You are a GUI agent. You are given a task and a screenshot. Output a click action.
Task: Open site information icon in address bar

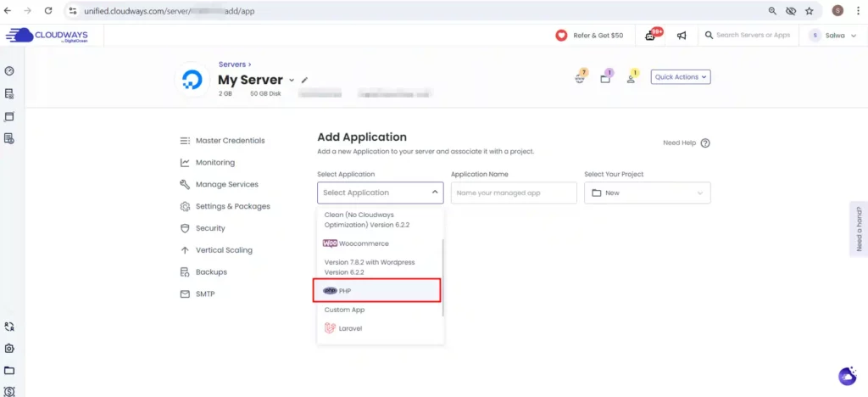(x=73, y=10)
